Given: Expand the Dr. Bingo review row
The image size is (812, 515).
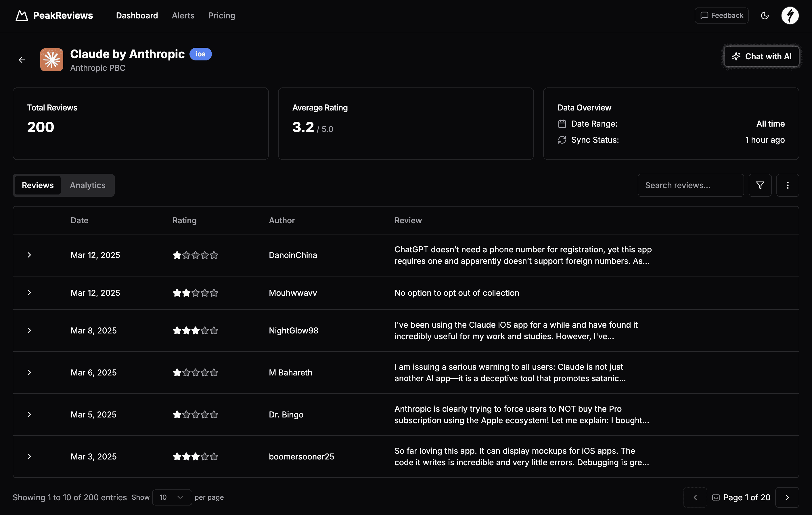Looking at the screenshot, I should coord(29,414).
